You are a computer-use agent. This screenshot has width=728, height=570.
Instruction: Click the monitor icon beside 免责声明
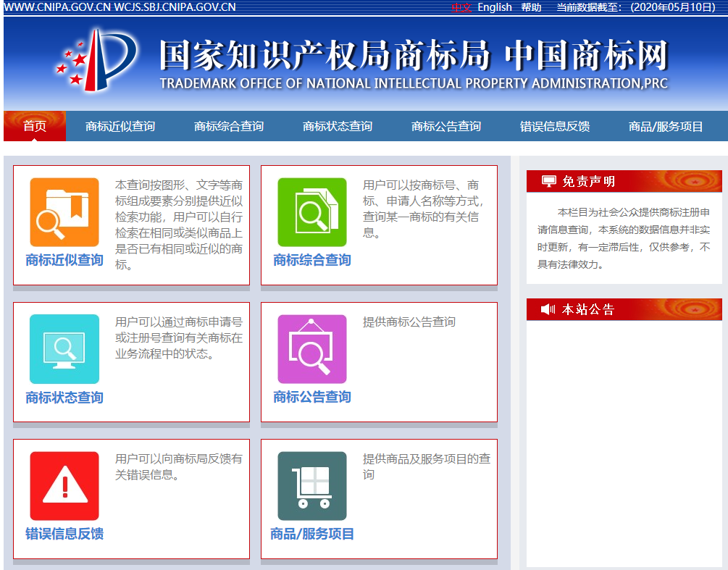click(x=548, y=181)
